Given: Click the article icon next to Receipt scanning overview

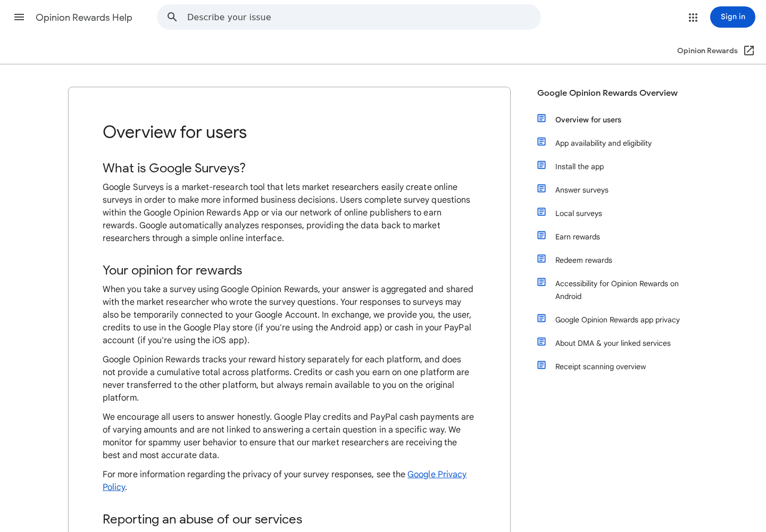Looking at the screenshot, I should point(542,365).
